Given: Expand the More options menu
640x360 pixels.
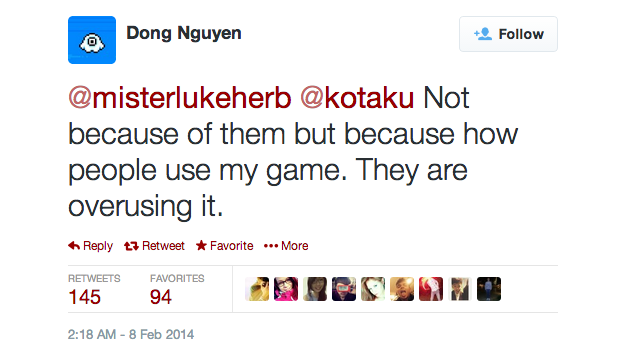Looking at the screenshot, I should (286, 246).
